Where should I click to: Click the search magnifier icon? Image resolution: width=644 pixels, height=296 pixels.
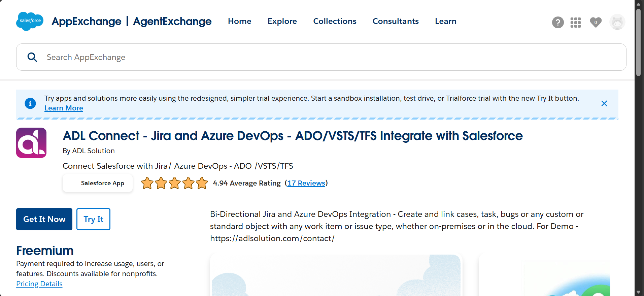pyautogui.click(x=32, y=57)
